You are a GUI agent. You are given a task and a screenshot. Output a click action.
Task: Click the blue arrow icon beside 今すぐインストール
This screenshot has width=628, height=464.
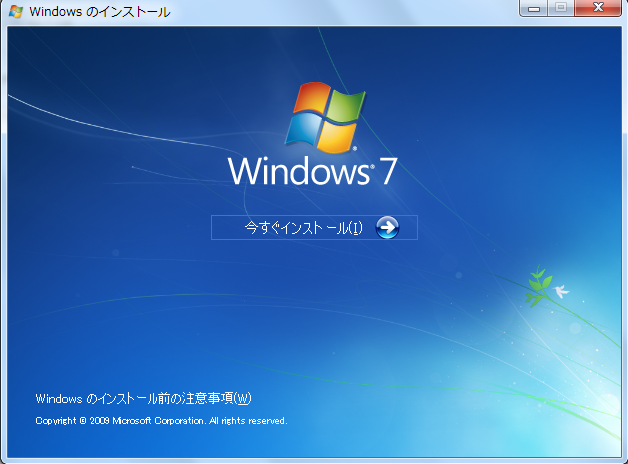click(387, 227)
